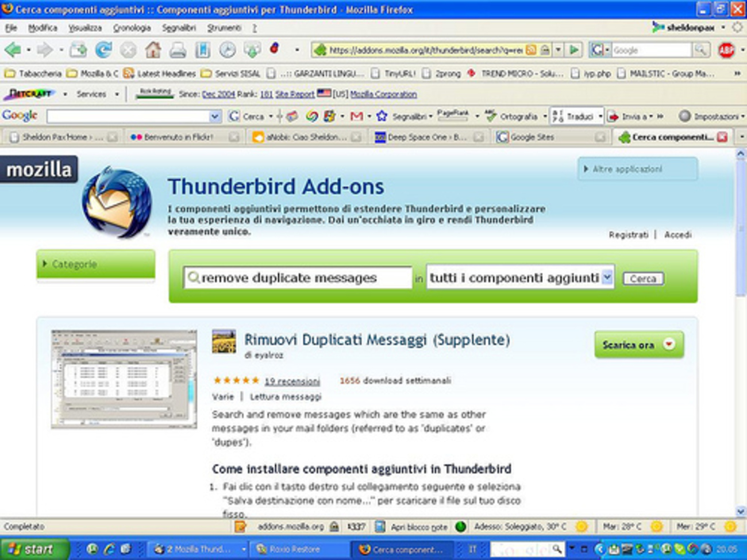
Task: Open the search category dropdown 'tutti i componenti aggiunti'
Action: [520, 278]
